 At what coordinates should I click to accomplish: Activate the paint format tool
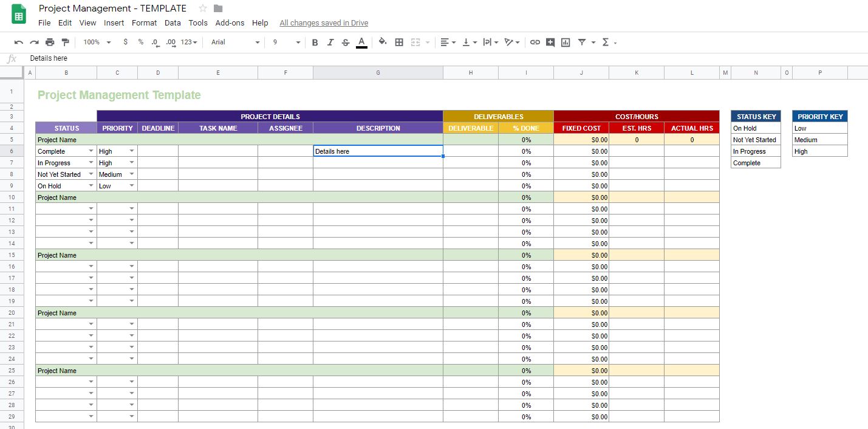pos(66,42)
